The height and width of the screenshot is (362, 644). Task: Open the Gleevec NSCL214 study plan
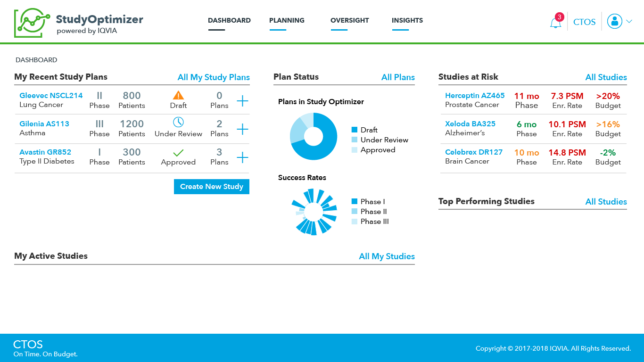[x=51, y=95]
